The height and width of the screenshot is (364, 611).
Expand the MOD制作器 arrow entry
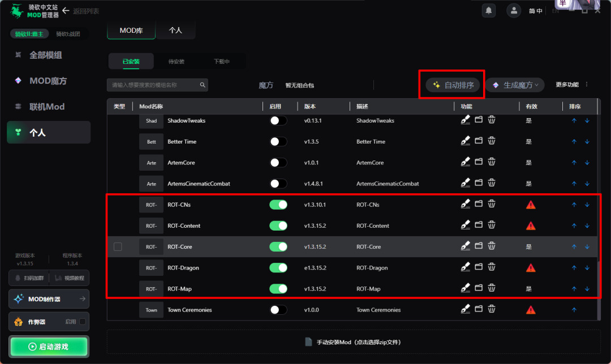tap(83, 298)
